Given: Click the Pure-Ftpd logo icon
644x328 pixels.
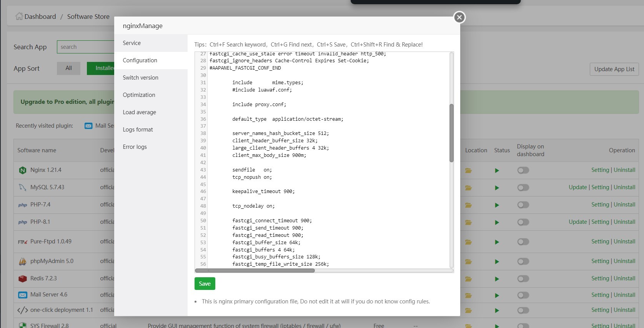Looking at the screenshot, I should [23, 242].
